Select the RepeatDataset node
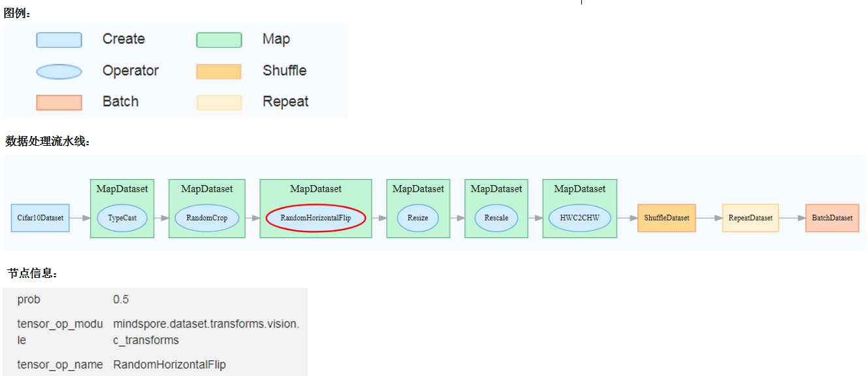 [750, 218]
